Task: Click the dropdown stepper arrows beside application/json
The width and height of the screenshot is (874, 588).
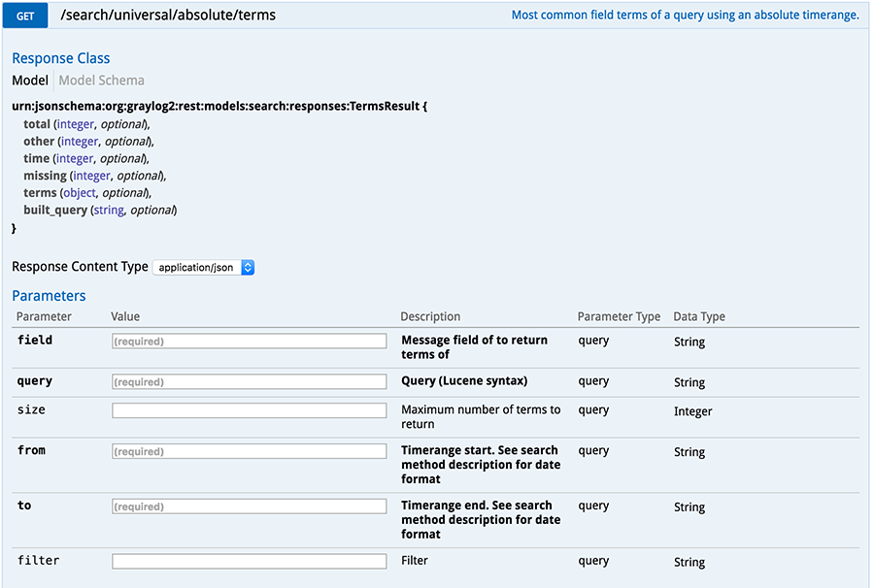Action: point(248,267)
